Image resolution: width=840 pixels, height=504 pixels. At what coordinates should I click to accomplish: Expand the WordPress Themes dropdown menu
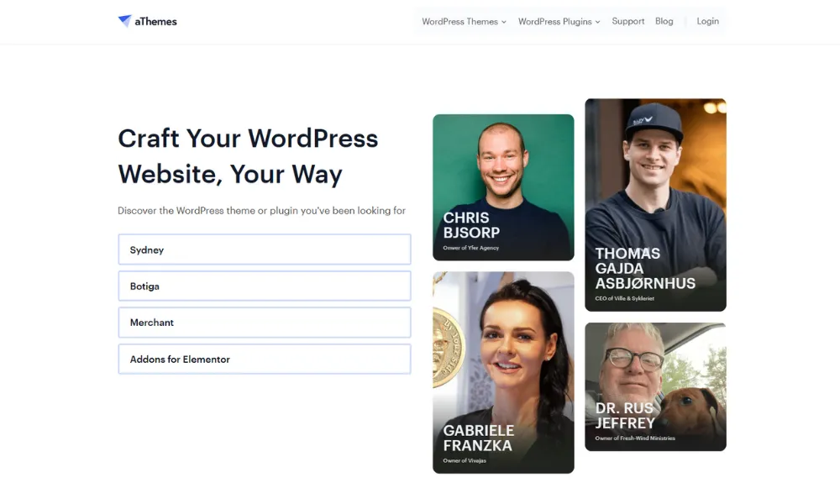[x=464, y=22]
